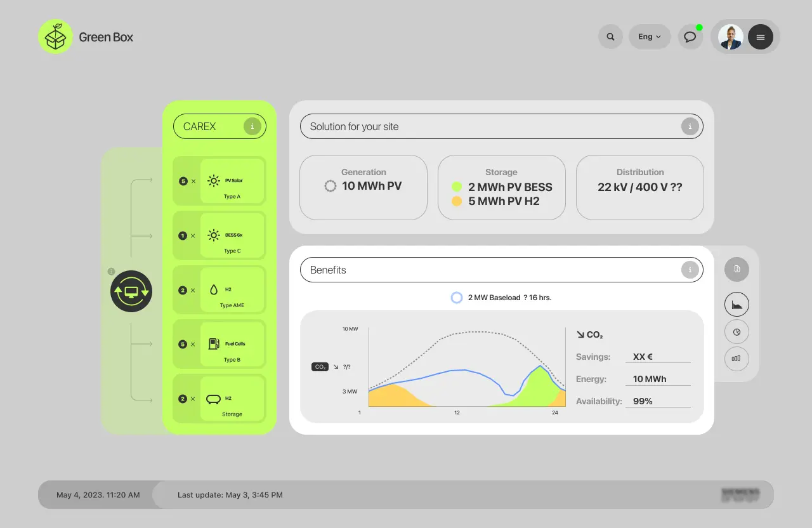Click the CAREX info icon
The width and height of the screenshot is (812, 528).
pyautogui.click(x=252, y=126)
